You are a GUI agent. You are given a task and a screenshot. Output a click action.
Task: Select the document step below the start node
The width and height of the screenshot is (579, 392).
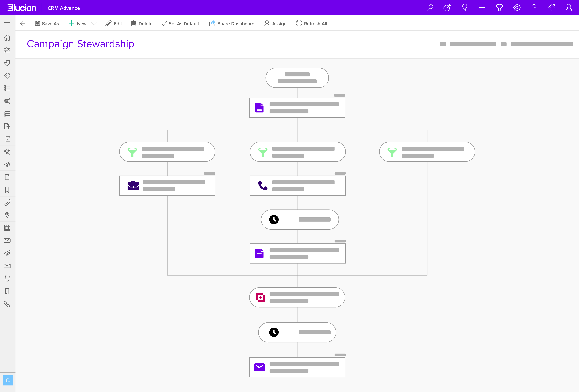[x=297, y=108]
